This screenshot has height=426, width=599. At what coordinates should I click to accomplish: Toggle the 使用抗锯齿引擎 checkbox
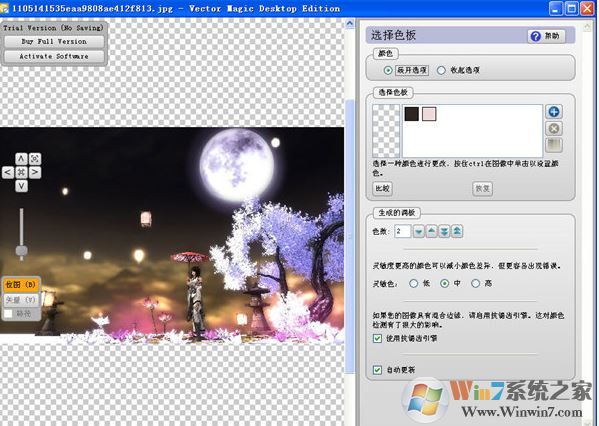[x=377, y=339]
